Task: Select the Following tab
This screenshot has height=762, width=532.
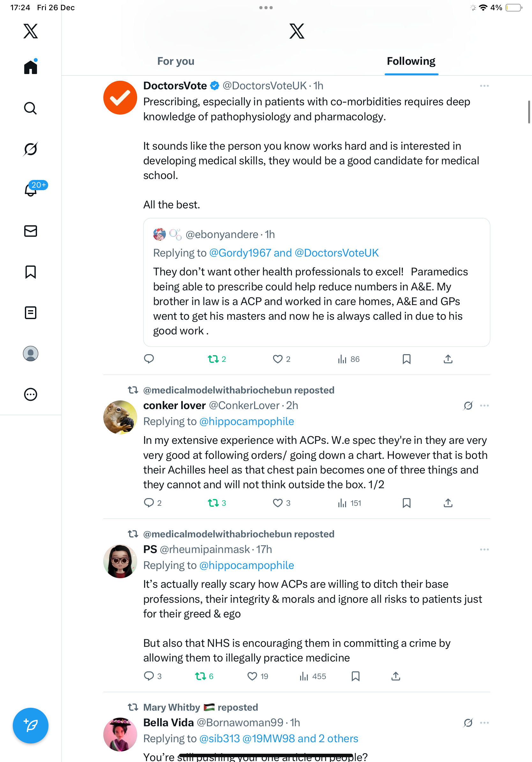Action: click(x=411, y=61)
